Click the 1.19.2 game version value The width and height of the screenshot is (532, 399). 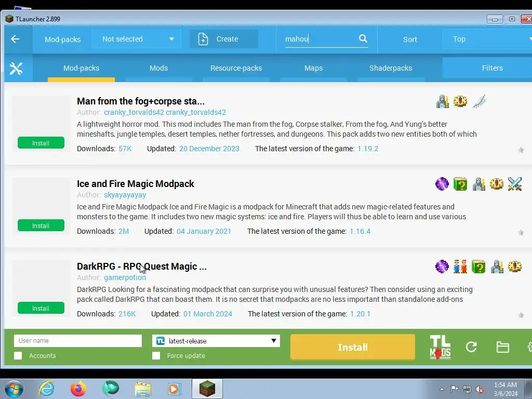[x=367, y=149]
